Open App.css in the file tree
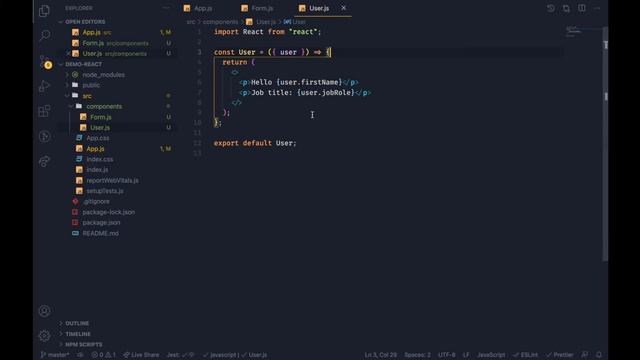Screen dimensions: 640x360 click(98, 138)
